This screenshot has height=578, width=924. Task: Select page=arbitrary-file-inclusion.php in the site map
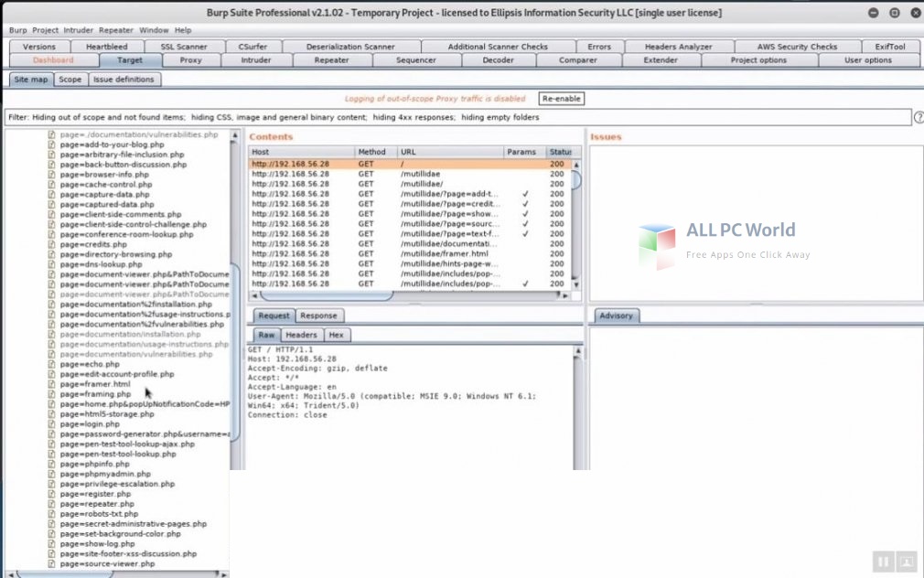[x=122, y=155]
